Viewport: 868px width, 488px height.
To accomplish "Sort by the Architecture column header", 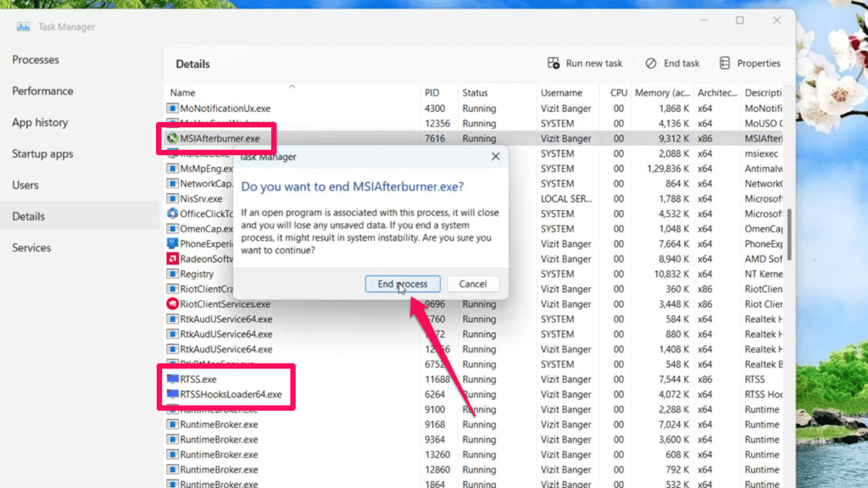I will coord(717,92).
